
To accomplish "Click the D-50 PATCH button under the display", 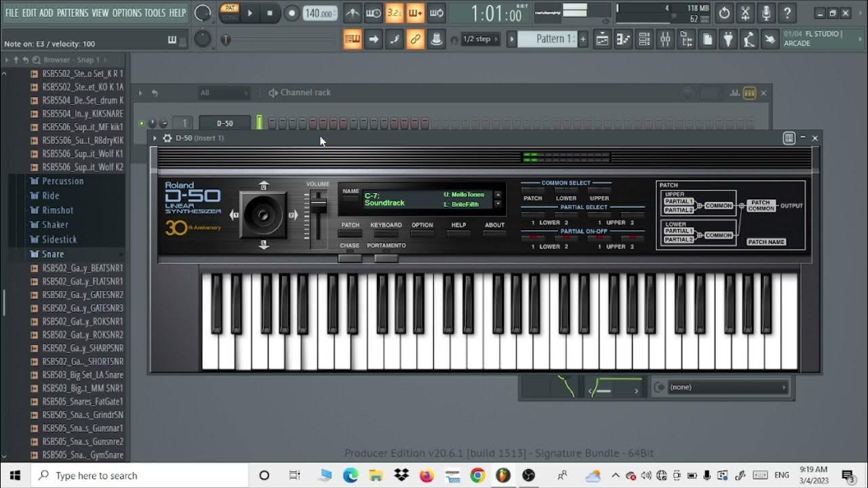I will 350,235.
